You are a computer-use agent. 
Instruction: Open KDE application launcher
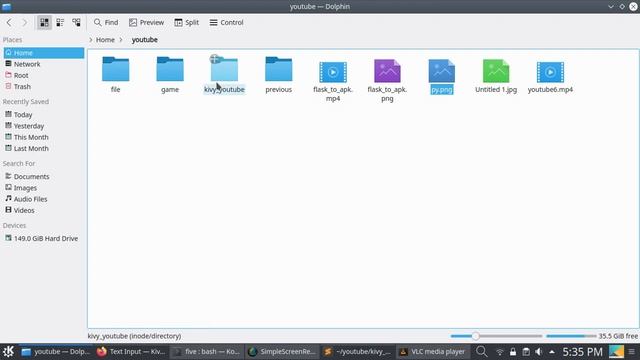pyautogui.click(x=8, y=351)
